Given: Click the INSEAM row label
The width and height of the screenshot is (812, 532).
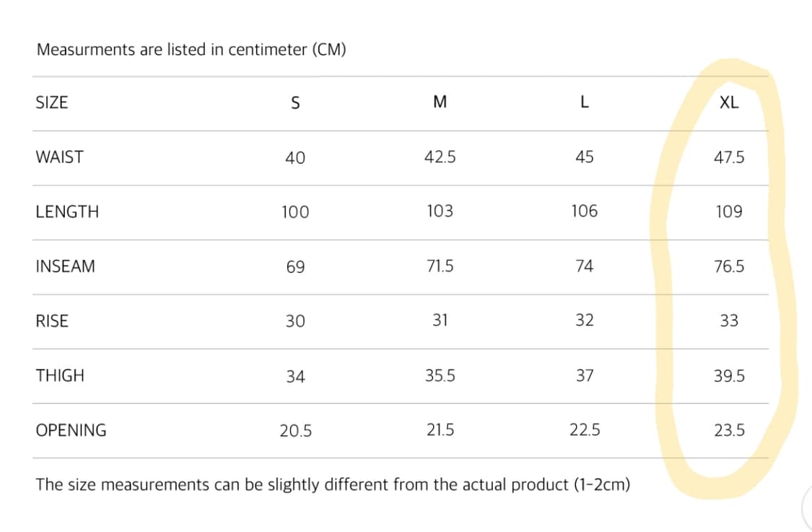Looking at the screenshot, I should click(x=65, y=266).
